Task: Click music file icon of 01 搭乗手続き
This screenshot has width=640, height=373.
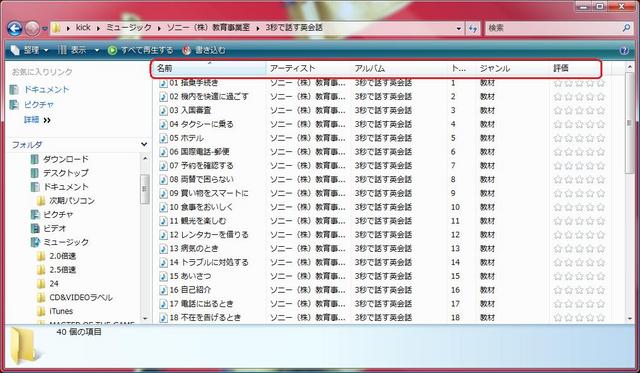Action: tap(163, 83)
